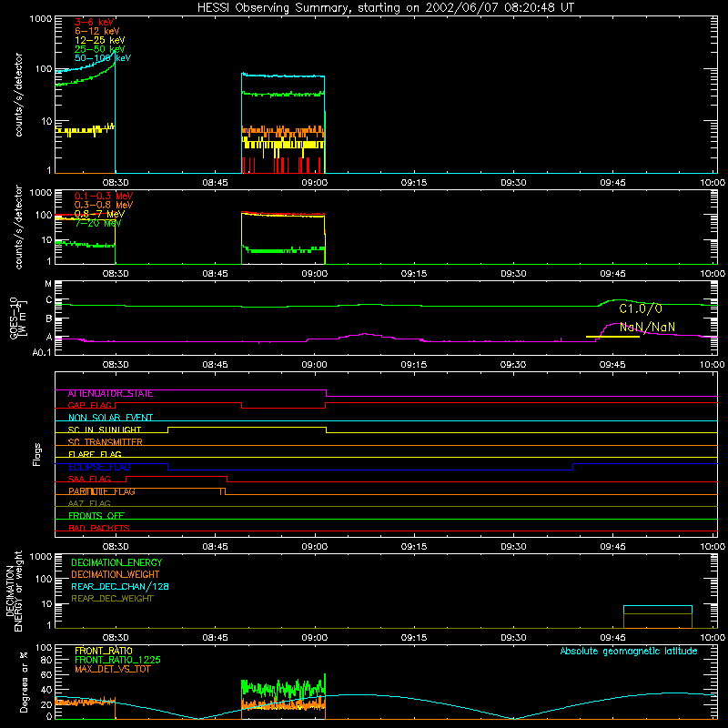Click the SC_TRANSMITTER flag label
Viewport: 728px width, 728px height.
105,442
